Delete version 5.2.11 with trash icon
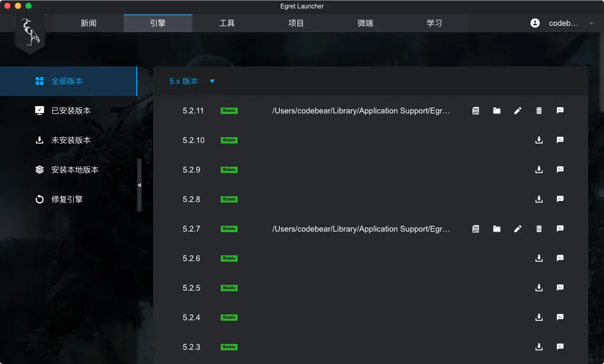604x364 pixels. (539, 111)
